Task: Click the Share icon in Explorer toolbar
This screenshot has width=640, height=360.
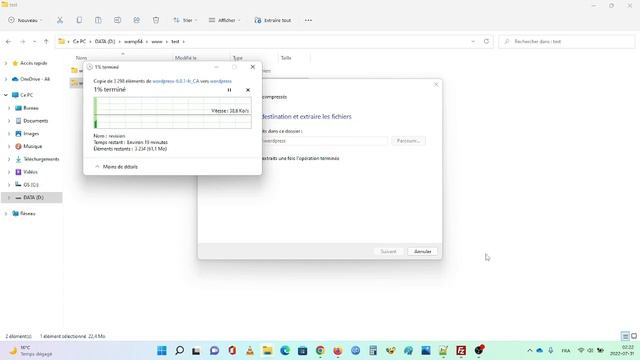Action: coord(137,20)
